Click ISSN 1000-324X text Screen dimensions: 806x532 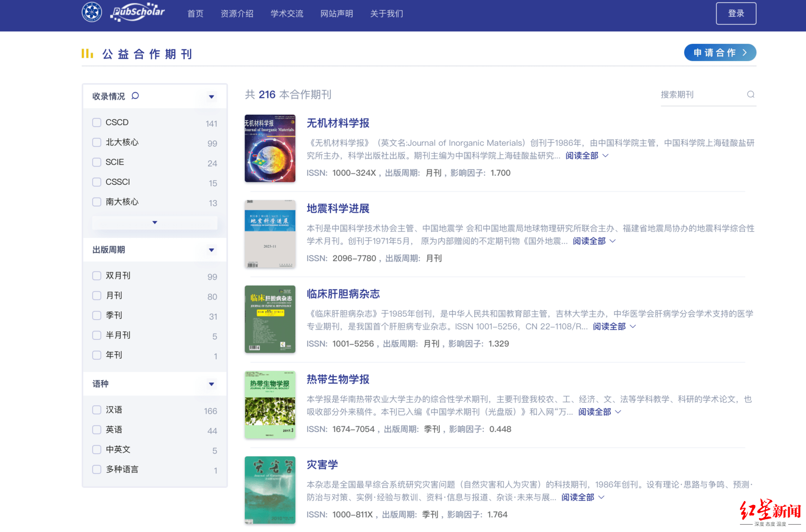(341, 173)
